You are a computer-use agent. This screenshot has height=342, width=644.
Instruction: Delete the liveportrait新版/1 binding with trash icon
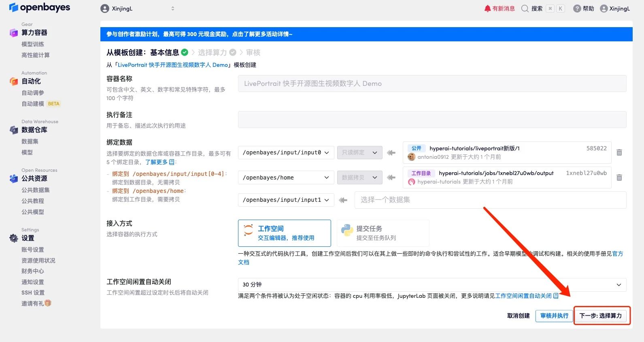pyautogui.click(x=619, y=152)
